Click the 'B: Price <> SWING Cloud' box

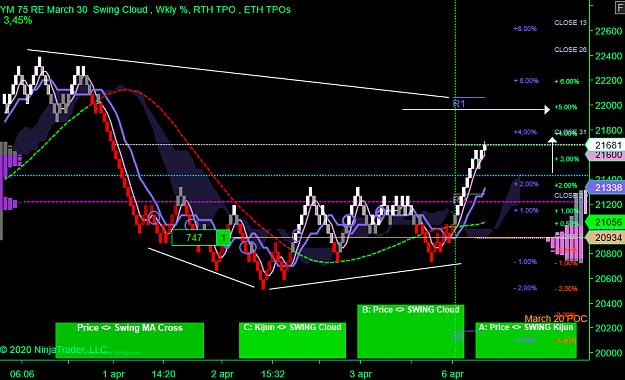[411, 331]
